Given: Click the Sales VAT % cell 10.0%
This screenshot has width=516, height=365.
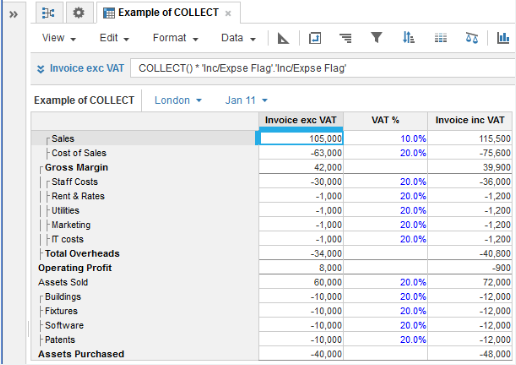Looking at the screenshot, I should [x=385, y=139].
